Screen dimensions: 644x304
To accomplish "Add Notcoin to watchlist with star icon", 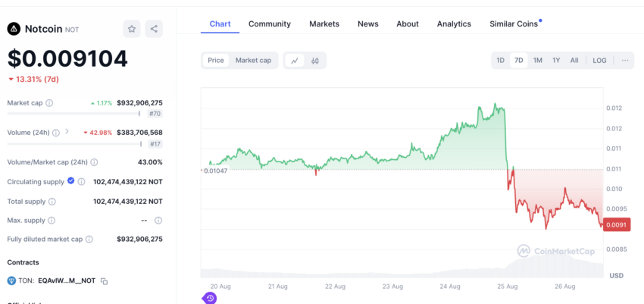I will tap(132, 29).
